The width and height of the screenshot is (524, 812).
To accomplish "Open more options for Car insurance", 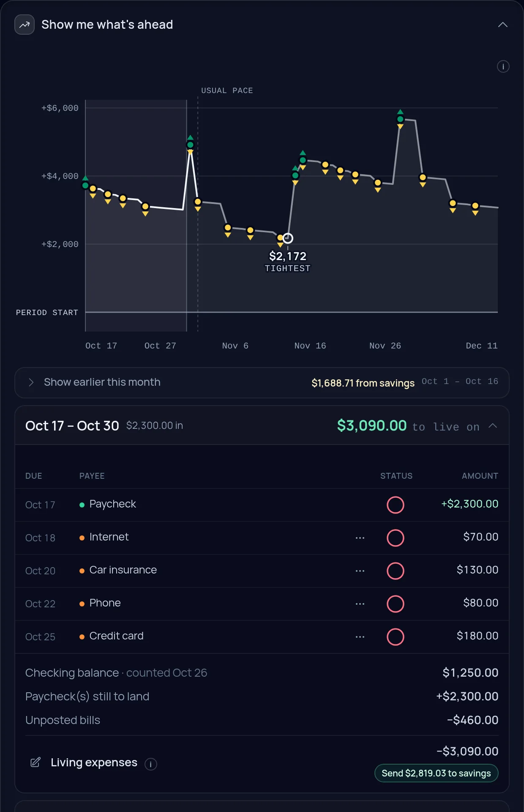I will click(360, 571).
